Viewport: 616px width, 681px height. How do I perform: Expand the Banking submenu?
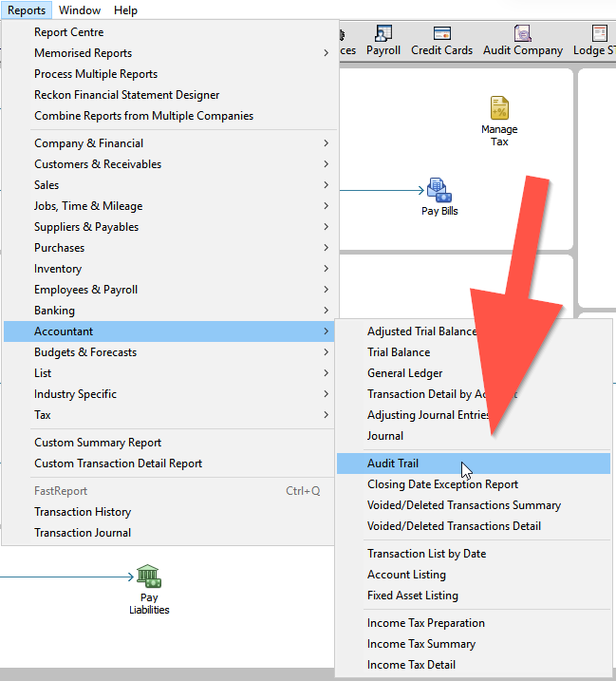click(x=169, y=310)
